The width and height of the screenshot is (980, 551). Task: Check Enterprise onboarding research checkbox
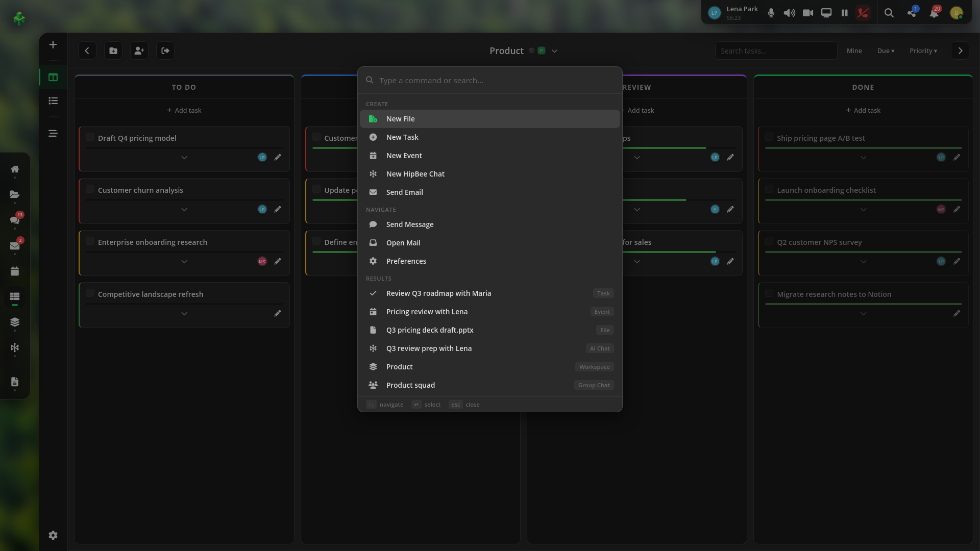point(90,241)
